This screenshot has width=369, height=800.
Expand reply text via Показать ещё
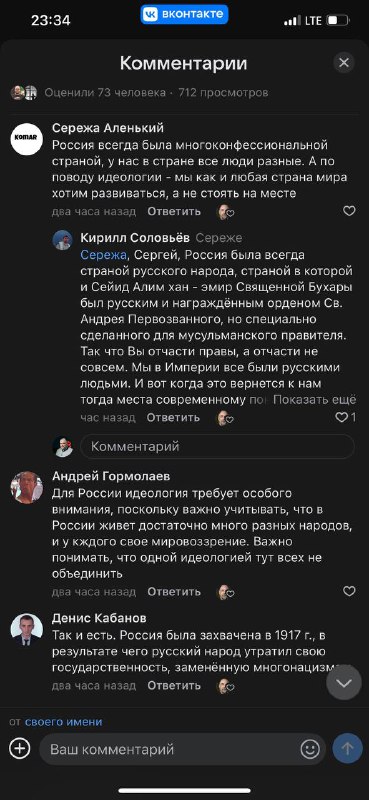[315, 400]
